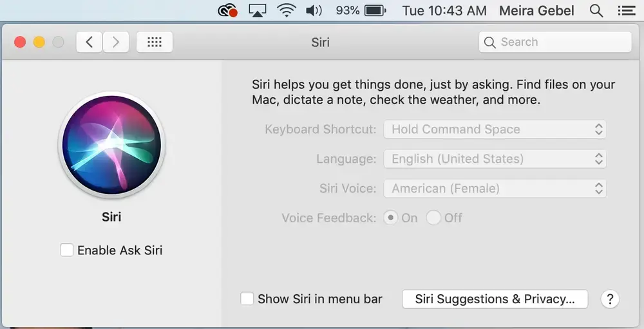The width and height of the screenshot is (644, 329).
Task: Open Notification Center list icon
Action: coord(627,10)
